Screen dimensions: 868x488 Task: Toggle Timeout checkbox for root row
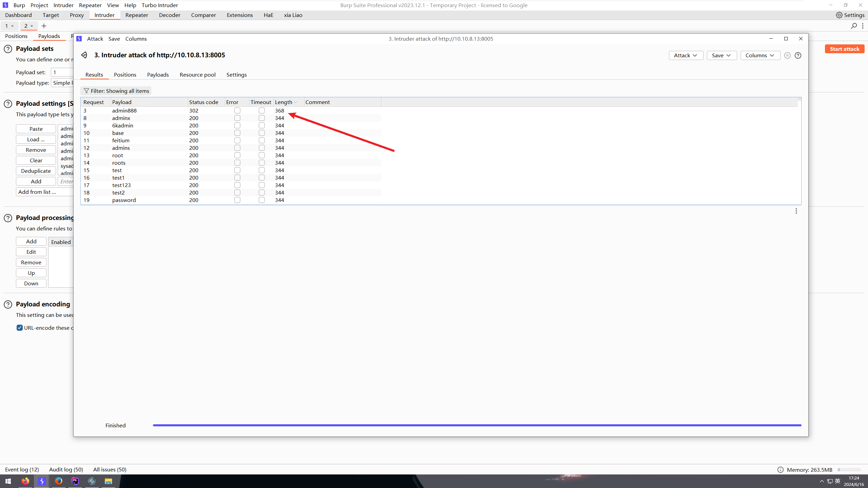[262, 155]
